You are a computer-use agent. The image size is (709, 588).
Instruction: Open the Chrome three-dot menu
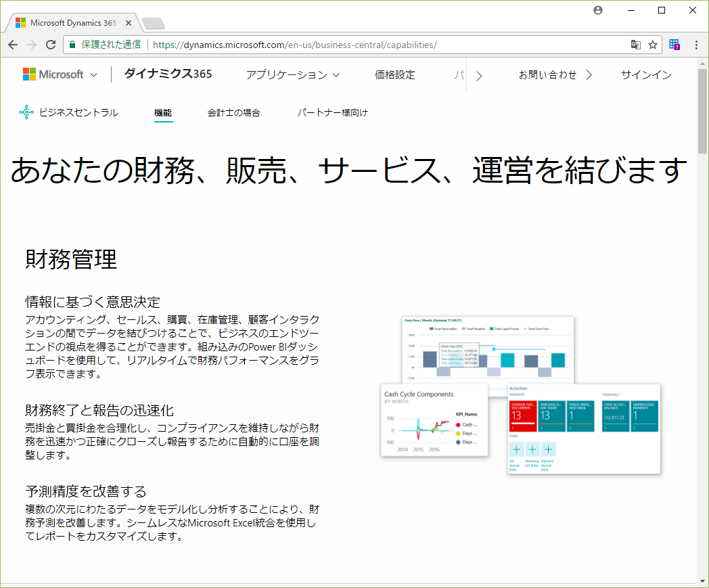coord(696,45)
